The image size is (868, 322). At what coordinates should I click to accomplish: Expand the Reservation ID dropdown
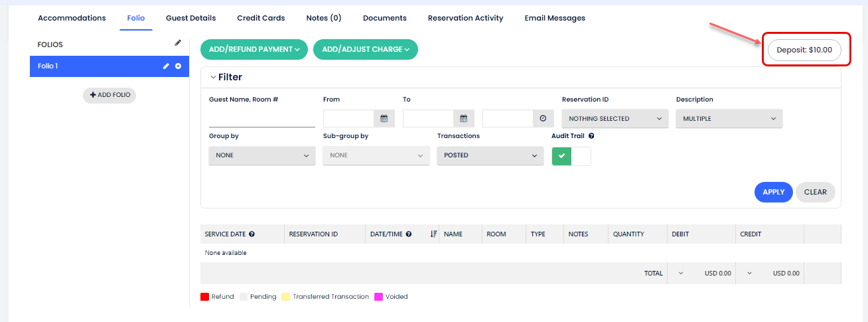(615, 119)
